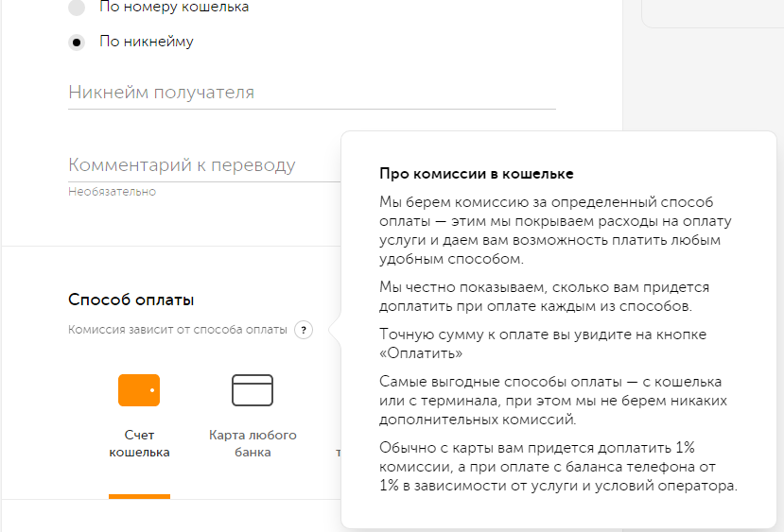
Task: Click the "Про комиссии в кошельке" tooltip title
Action: [477, 174]
